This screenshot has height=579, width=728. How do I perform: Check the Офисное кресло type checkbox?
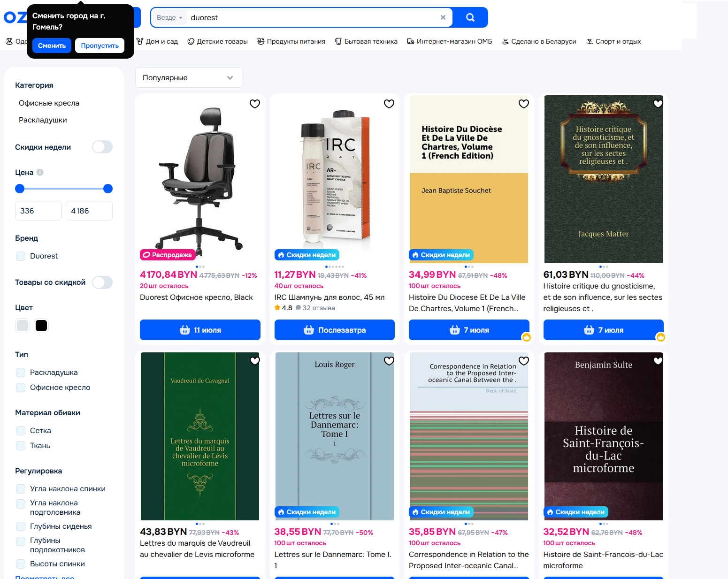click(x=21, y=388)
